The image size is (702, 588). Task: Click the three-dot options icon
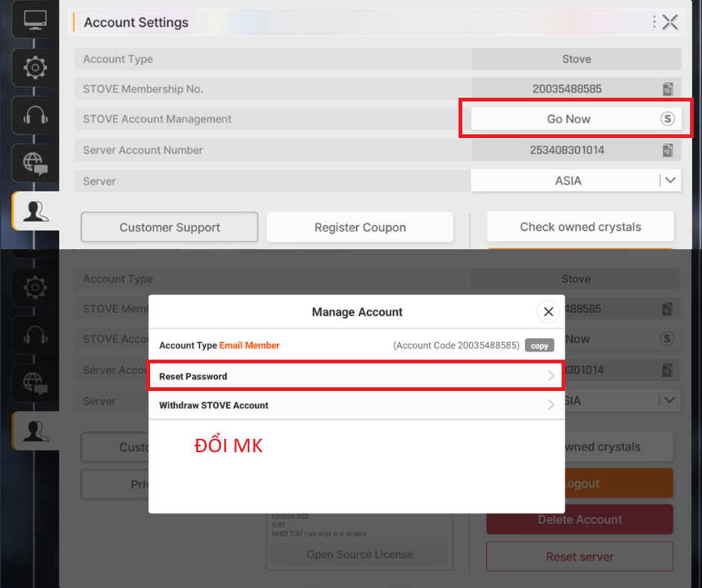(654, 22)
